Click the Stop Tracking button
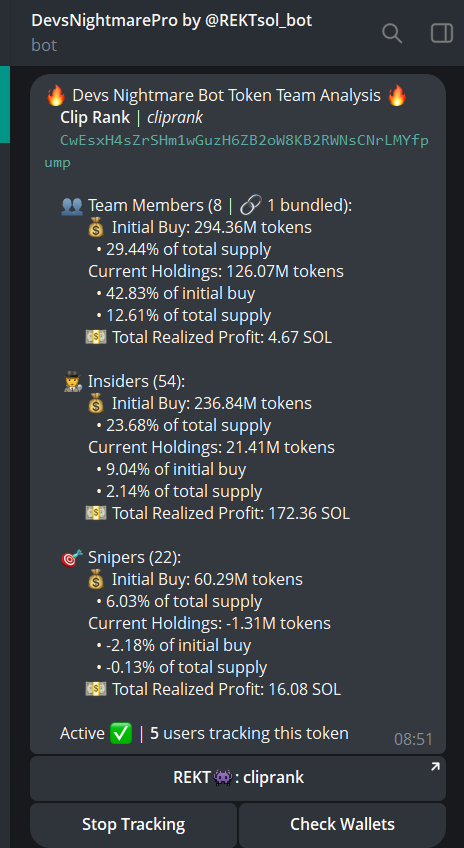 click(134, 825)
